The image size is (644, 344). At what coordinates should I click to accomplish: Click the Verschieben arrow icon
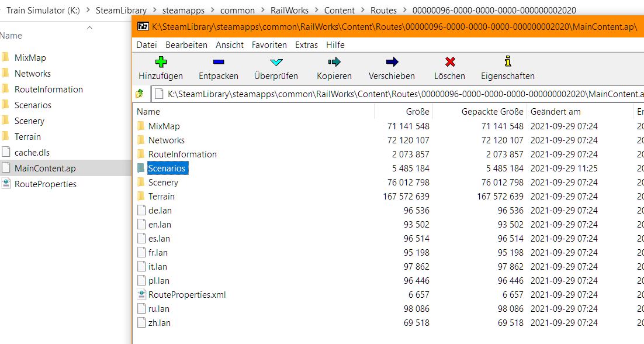coord(392,62)
